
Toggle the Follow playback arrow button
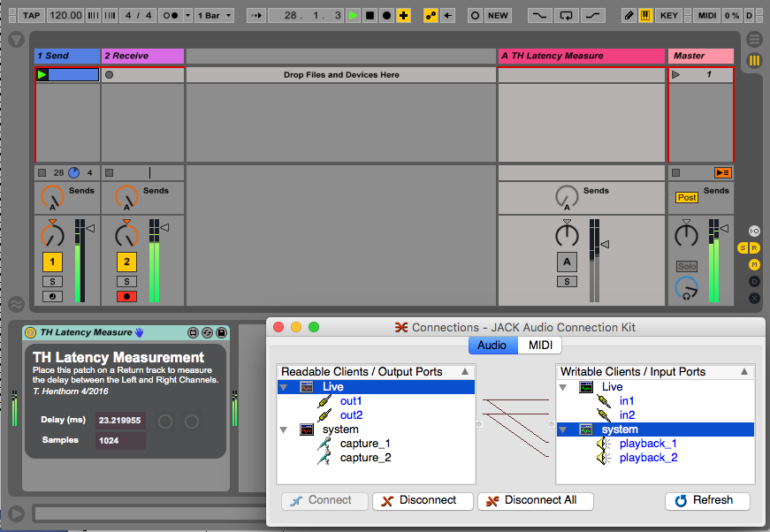tap(256, 16)
